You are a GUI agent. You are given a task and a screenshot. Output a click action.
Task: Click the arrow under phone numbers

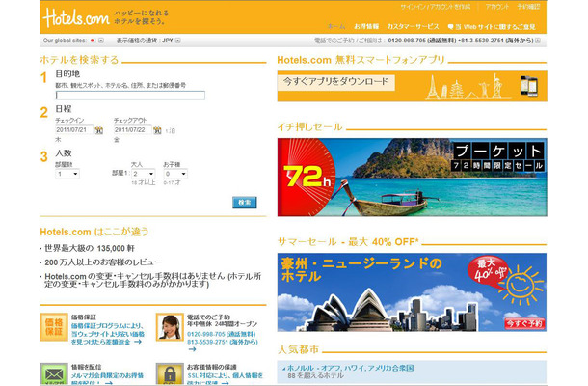(192, 349)
